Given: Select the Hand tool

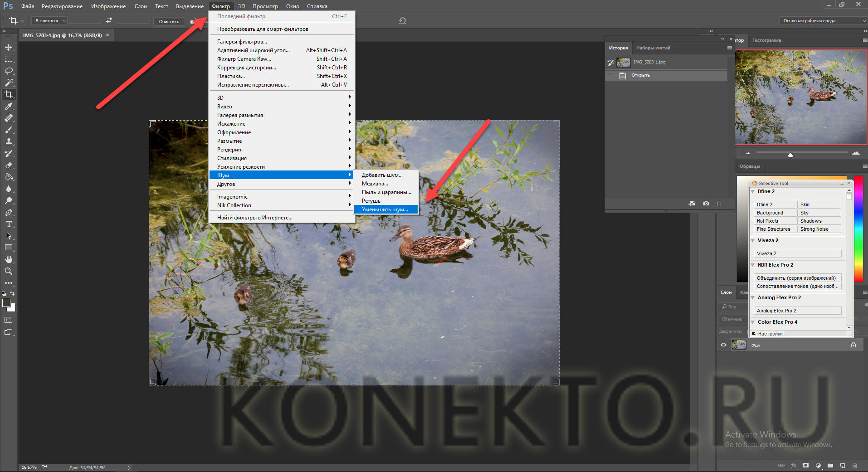Looking at the screenshot, I should pyautogui.click(x=9, y=259).
